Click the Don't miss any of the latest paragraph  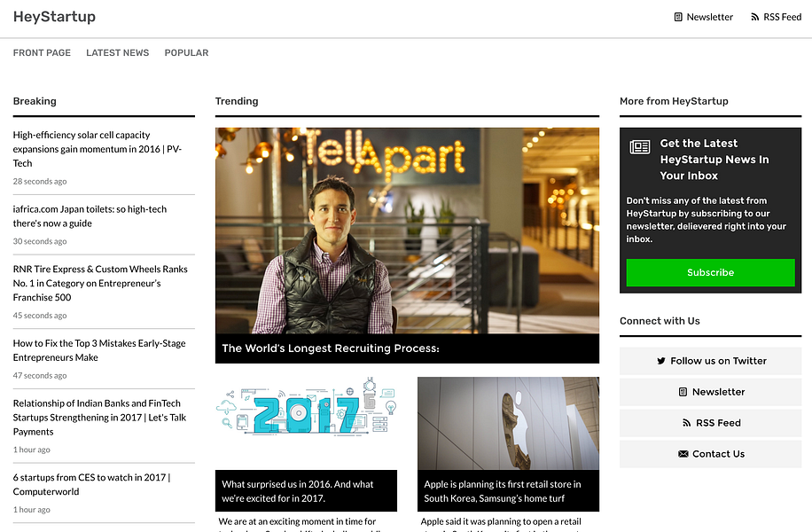coord(707,220)
